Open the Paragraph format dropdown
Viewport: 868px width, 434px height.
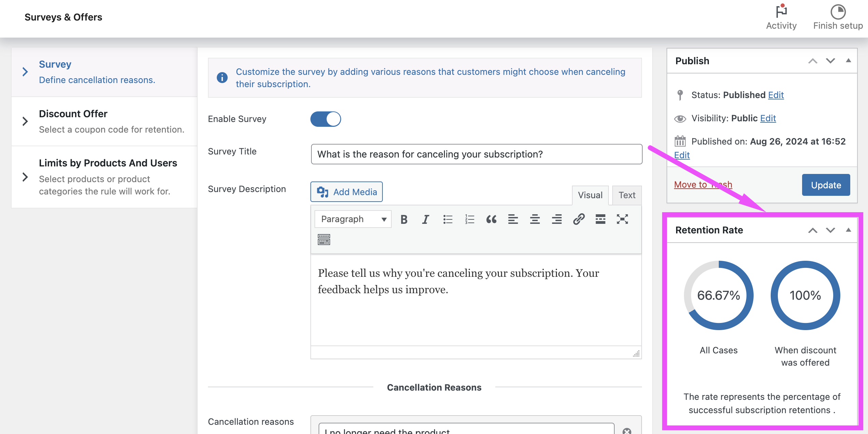tap(353, 219)
